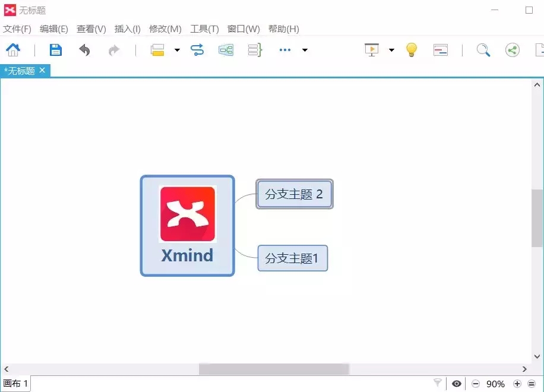Undo the last action
The image size is (544, 392).
click(84, 50)
